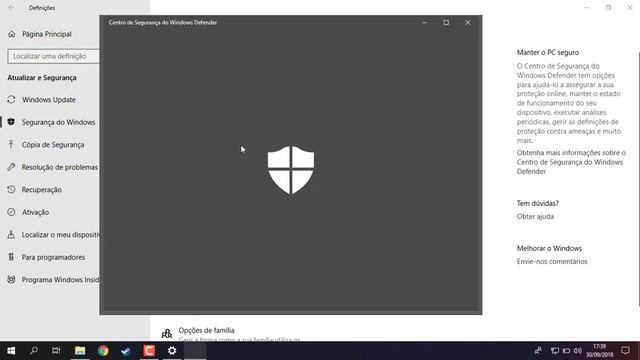Go back using Settings back arrow
This screenshot has height=360, width=640.
(x=11, y=8)
